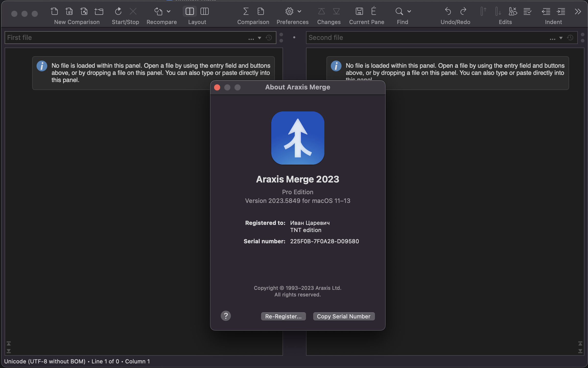Start a new folder comparison
This screenshot has height=368, width=588.
pos(99,11)
